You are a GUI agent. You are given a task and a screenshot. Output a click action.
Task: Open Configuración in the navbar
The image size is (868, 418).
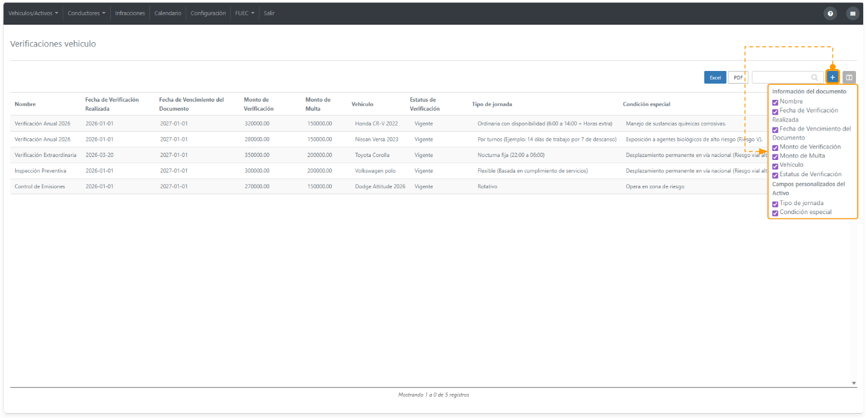point(208,13)
